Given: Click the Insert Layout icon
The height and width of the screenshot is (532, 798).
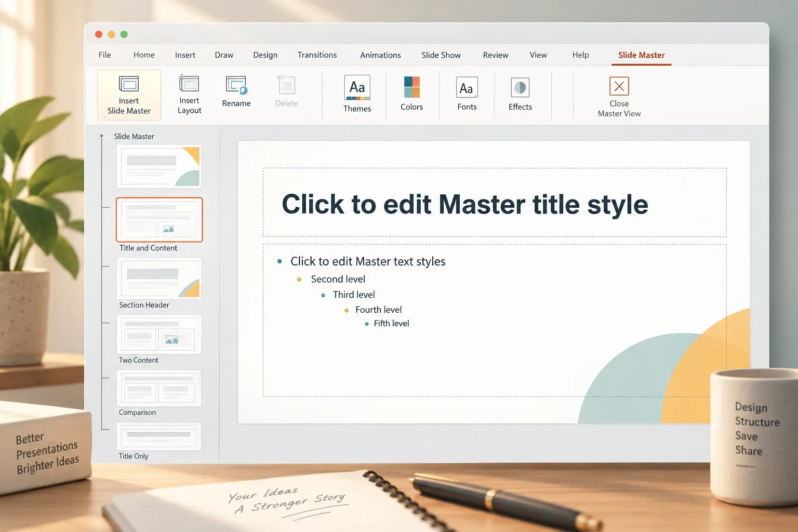Looking at the screenshot, I should click(189, 84).
